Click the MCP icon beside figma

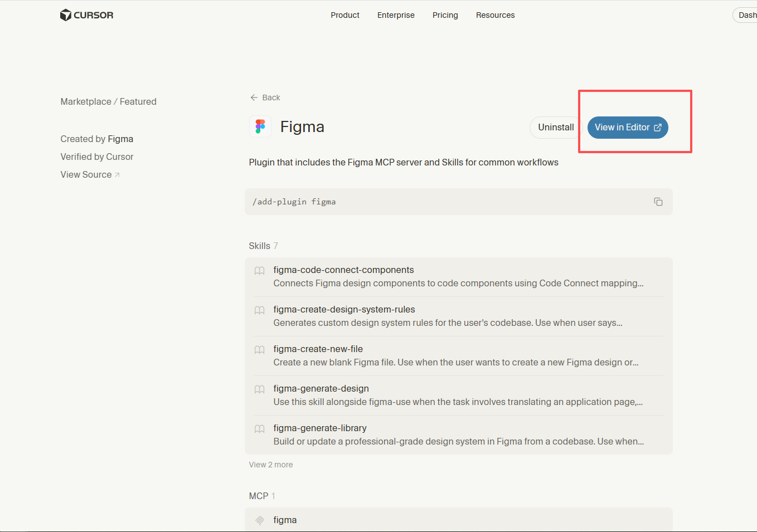coord(260,520)
